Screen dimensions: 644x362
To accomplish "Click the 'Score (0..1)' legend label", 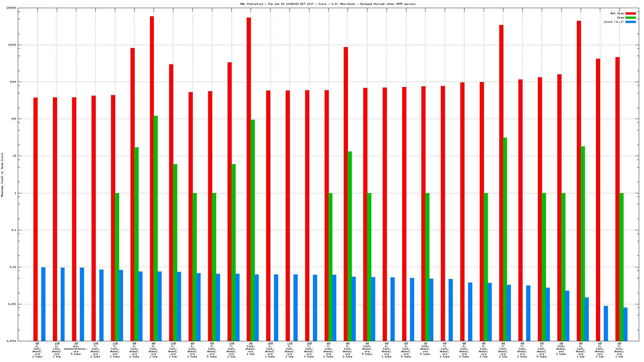I will [x=613, y=22].
